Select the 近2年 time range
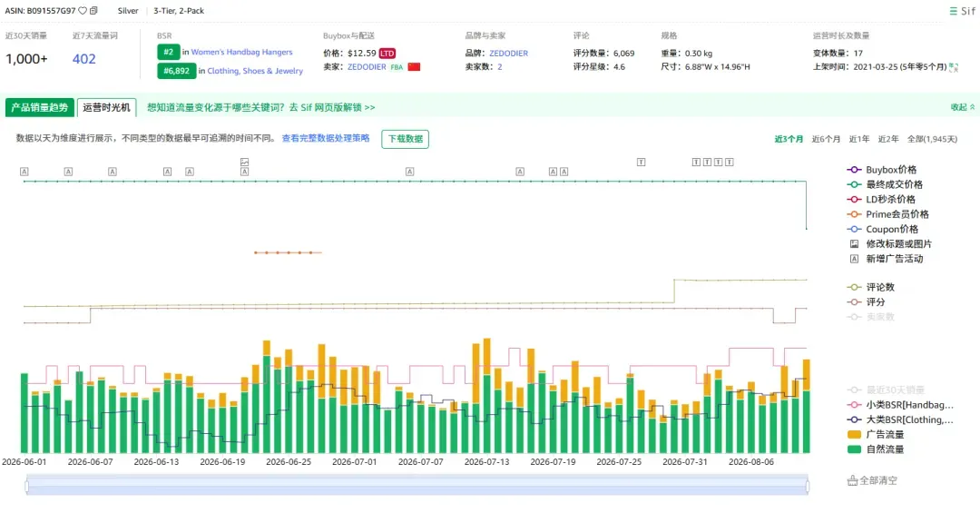Screen dimensions: 980x523 (x=888, y=139)
